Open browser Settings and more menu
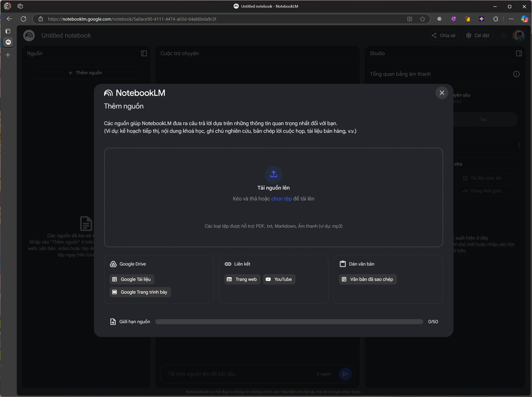The width and height of the screenshot is (532, 397). [x=511, y=19]
